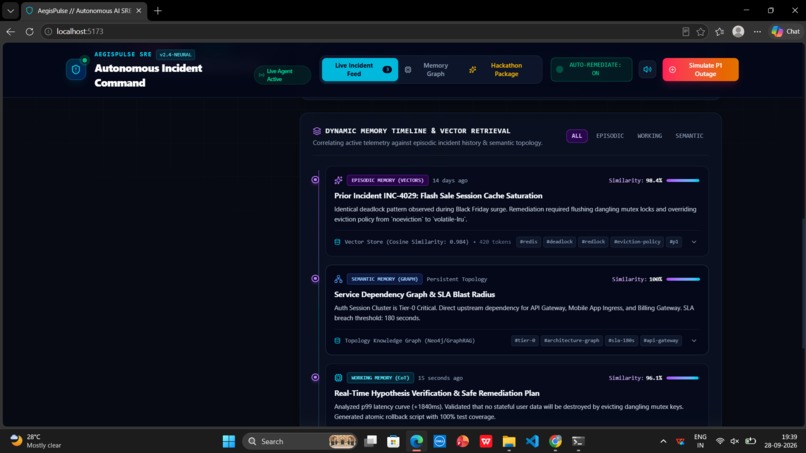Image resolution: width=806 pixels, height=453 pixels.
Task: Open browser settings and more menu
Action: coord(757,31)
